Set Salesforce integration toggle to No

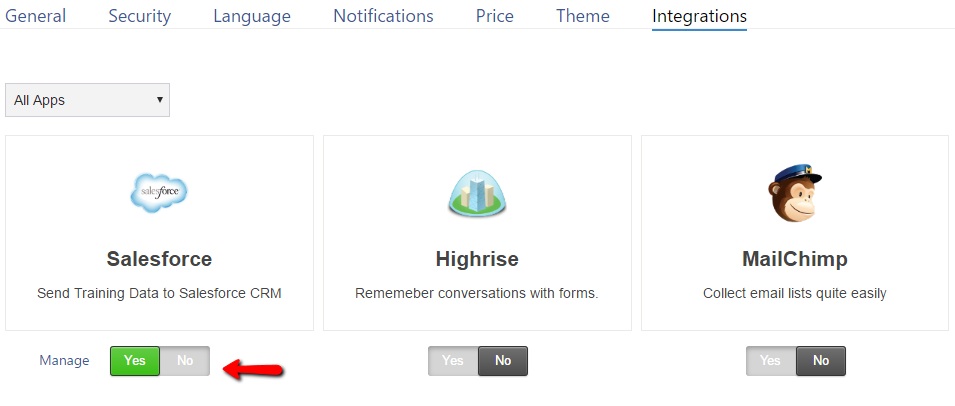point(185,361)
